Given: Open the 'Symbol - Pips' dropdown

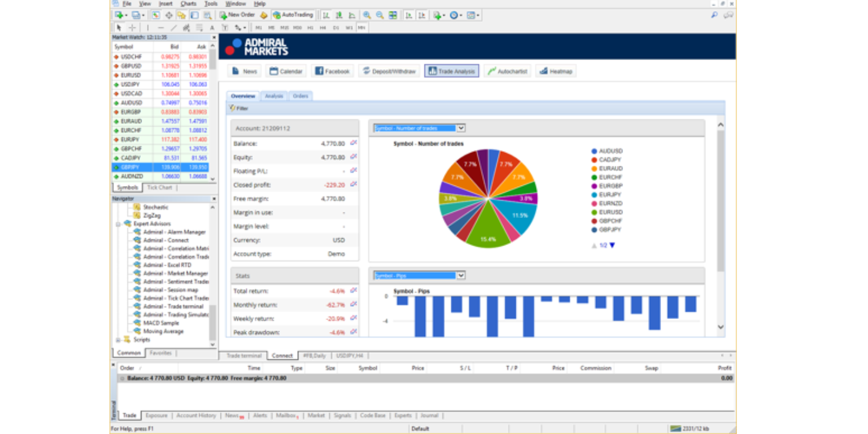Looking at the screenshot, I should click(420, 275).
